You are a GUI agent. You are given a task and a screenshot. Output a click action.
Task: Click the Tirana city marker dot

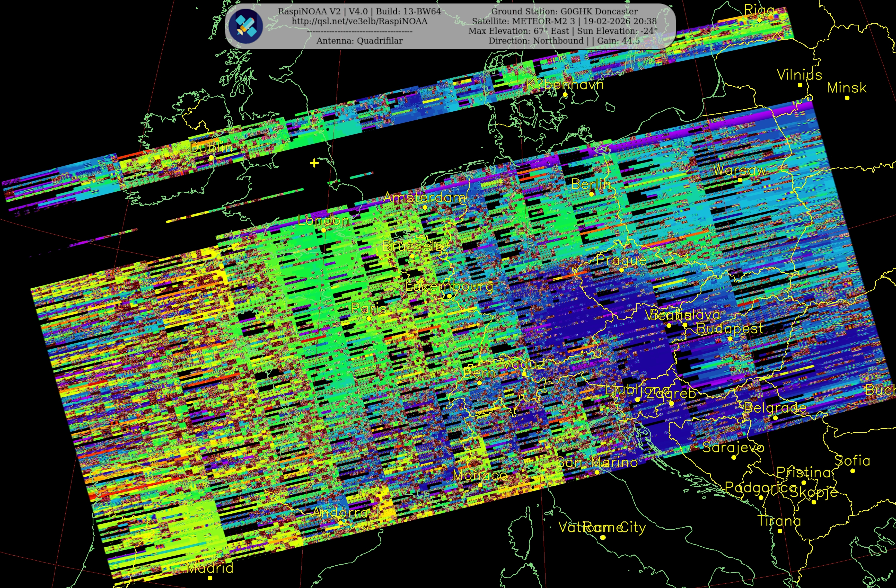pyautogui.click(x=780, y=531)
